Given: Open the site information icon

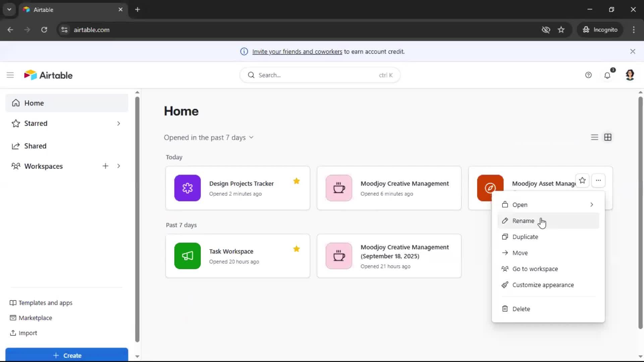Looking at the screenshot, I should coord(64,30).
